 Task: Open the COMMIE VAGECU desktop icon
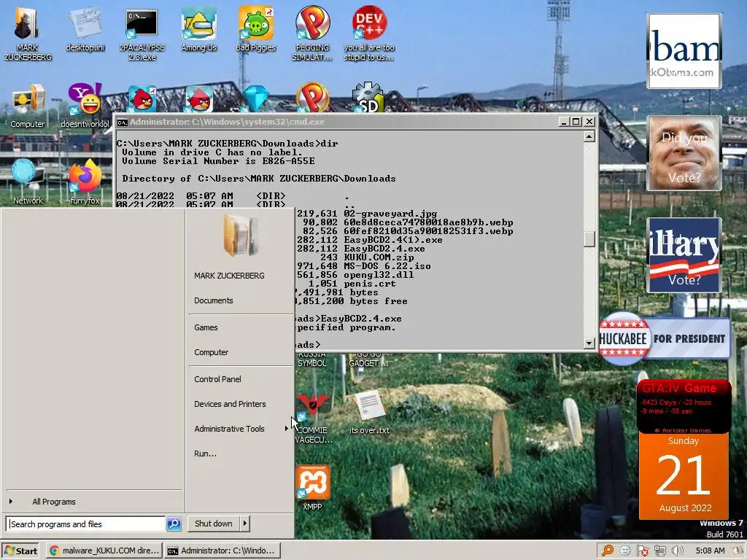coord(312,418)
